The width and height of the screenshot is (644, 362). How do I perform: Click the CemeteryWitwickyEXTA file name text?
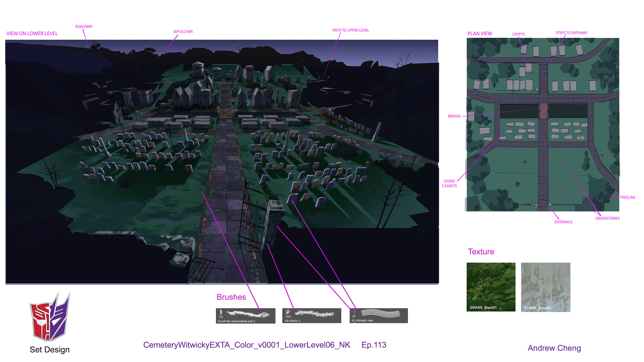247,345
